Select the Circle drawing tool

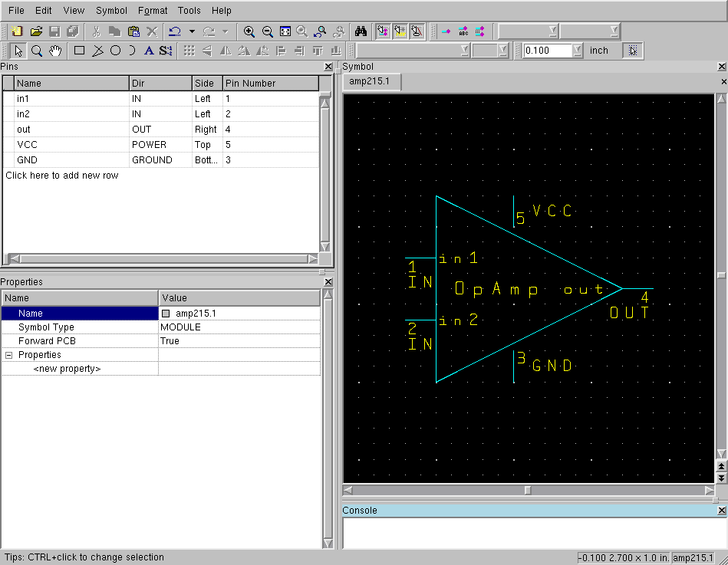tap(115, 51)
